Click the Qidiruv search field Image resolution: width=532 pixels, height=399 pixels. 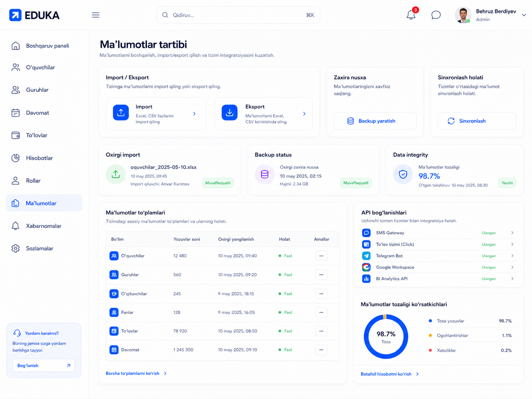click(238, 15)
